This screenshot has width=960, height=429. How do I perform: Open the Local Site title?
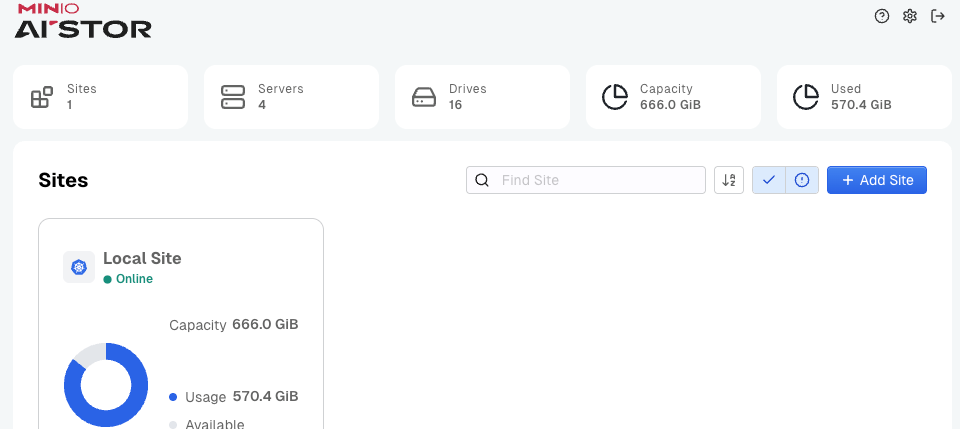142,258
